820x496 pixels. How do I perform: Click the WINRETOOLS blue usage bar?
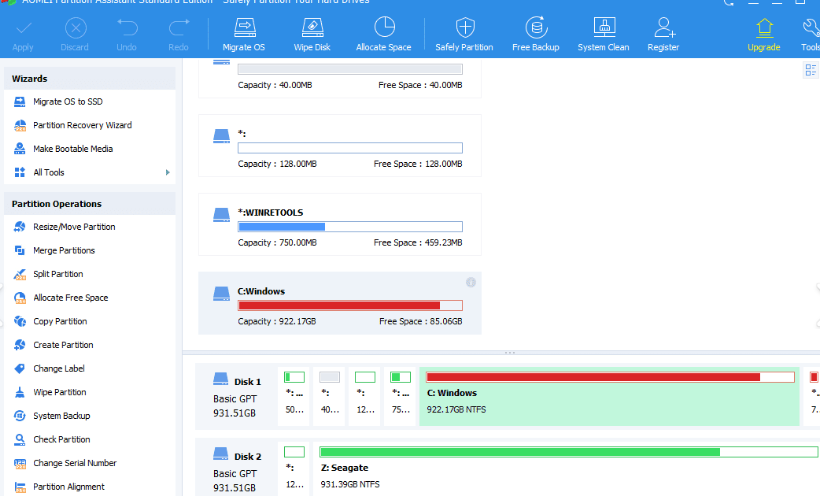click(350, 227)
